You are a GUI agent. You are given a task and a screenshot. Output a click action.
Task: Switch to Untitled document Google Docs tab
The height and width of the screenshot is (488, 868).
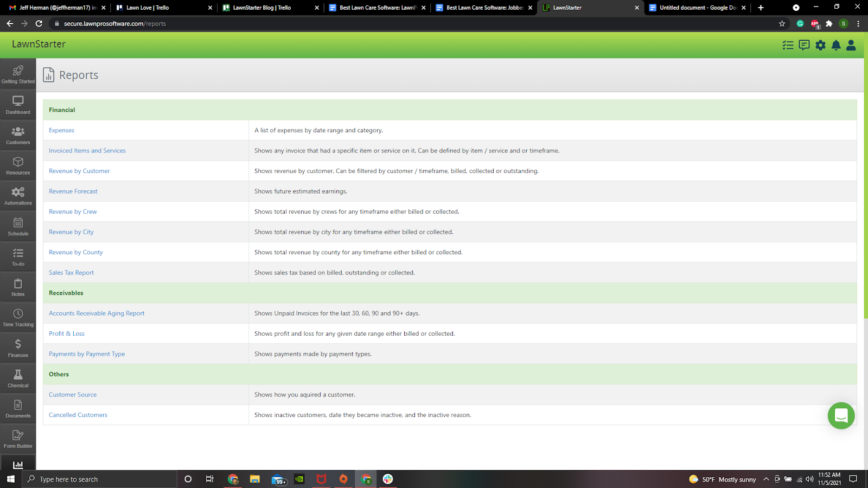point(697,8)
